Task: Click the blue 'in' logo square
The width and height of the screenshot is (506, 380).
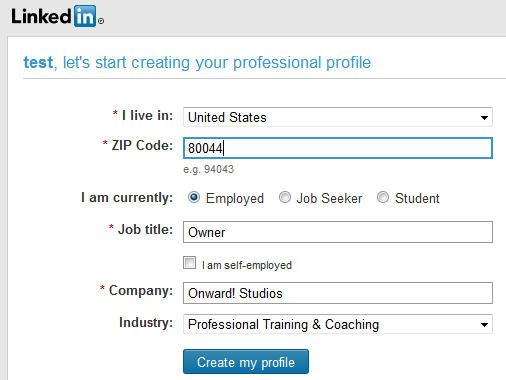Action: (85, 16)
